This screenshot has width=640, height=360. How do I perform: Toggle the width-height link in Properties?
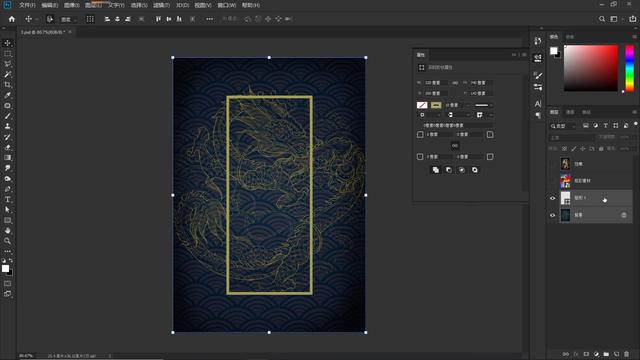(455, 82)
